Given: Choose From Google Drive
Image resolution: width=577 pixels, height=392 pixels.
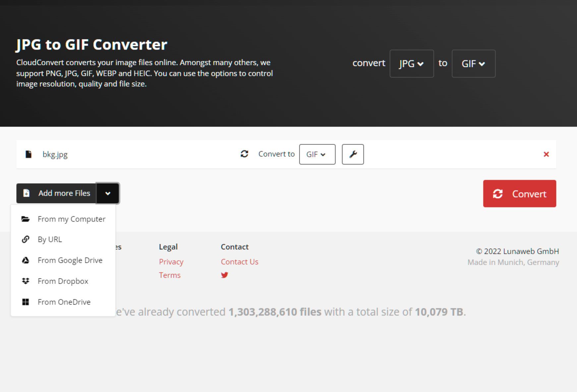Looking at the screenshot, I should point(63,260).
